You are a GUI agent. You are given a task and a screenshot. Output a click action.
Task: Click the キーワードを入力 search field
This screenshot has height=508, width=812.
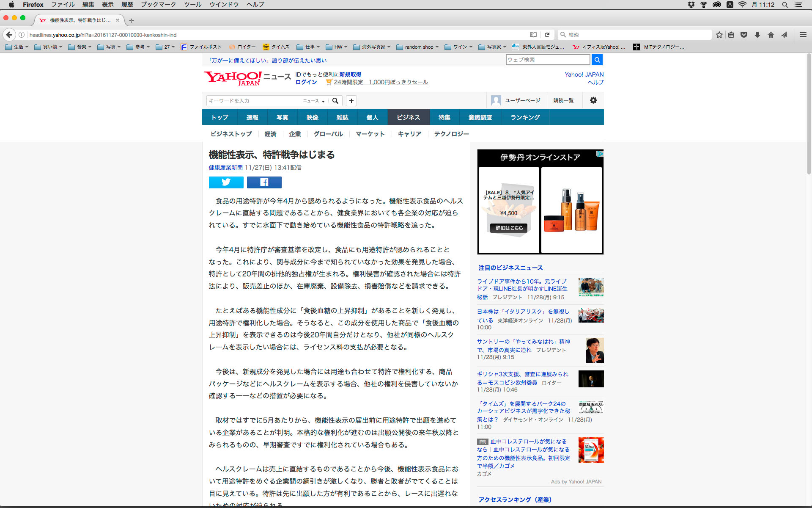click(254, 101)
